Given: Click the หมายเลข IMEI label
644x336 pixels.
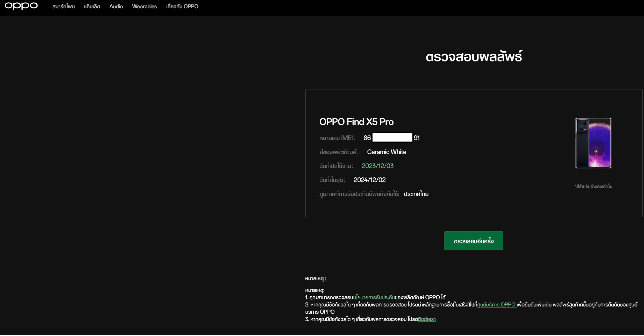Looking at the screenshot, I should tap(337, 138).
